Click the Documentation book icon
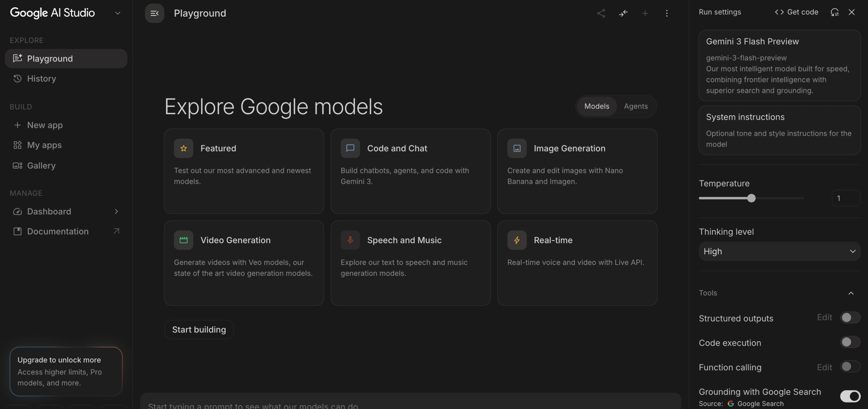The width and height of the screenshot is (868, 409). pyautogui.click(x=17, y=231)
